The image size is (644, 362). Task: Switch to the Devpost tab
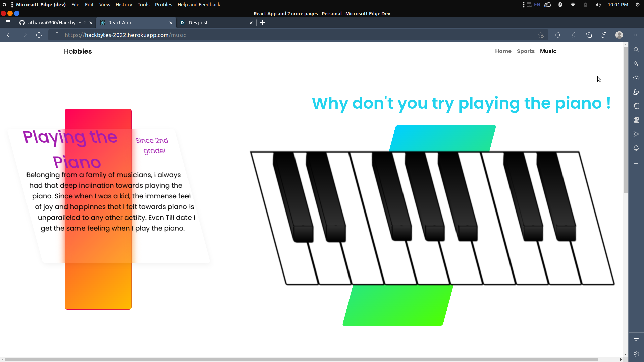click(215, 23)
